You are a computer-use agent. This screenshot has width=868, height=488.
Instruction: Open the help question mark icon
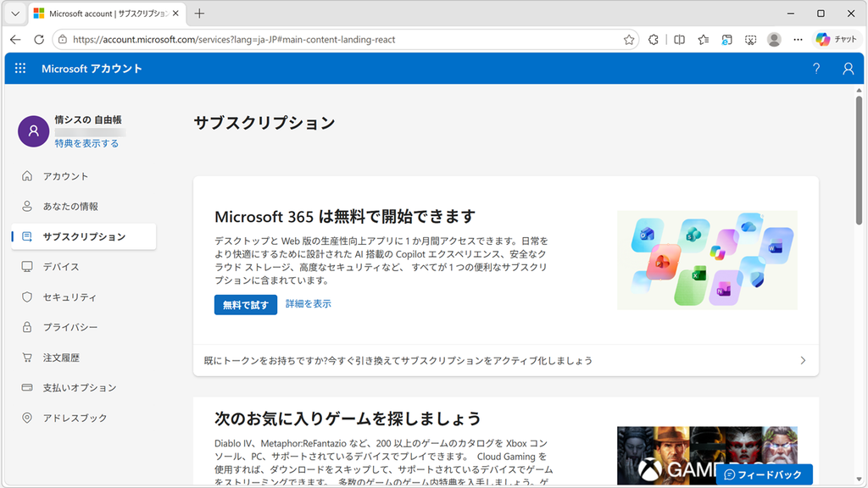816,68
